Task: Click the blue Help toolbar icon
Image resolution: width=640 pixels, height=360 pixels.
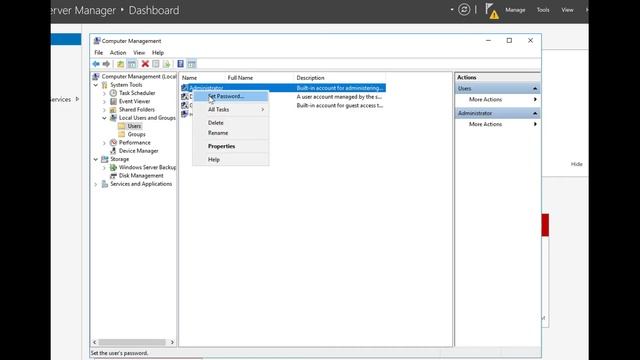Action: [x=180, y=64]
